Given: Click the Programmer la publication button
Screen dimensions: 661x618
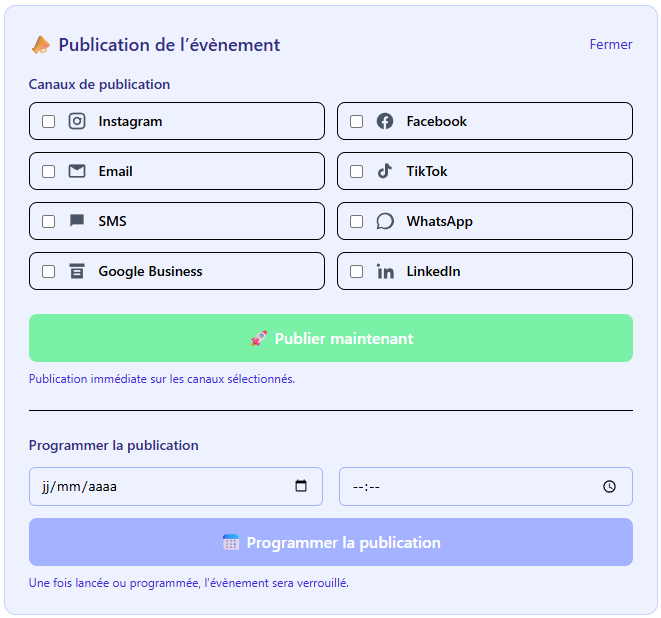Looking at the screenshot, I should pyautogui.click(x=330, y=542).
